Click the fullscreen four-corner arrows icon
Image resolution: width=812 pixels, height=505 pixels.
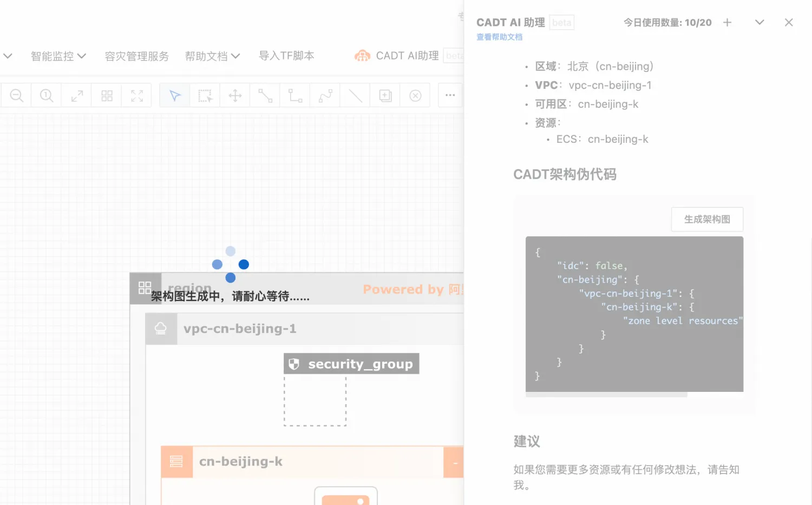pyautogui.click(x=137, y=96)
